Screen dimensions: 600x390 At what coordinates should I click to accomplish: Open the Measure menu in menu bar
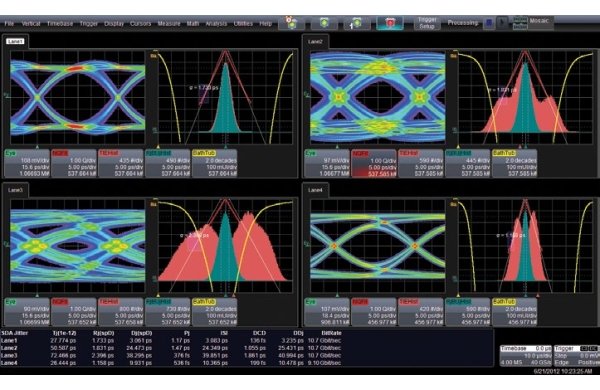point(169,23)
